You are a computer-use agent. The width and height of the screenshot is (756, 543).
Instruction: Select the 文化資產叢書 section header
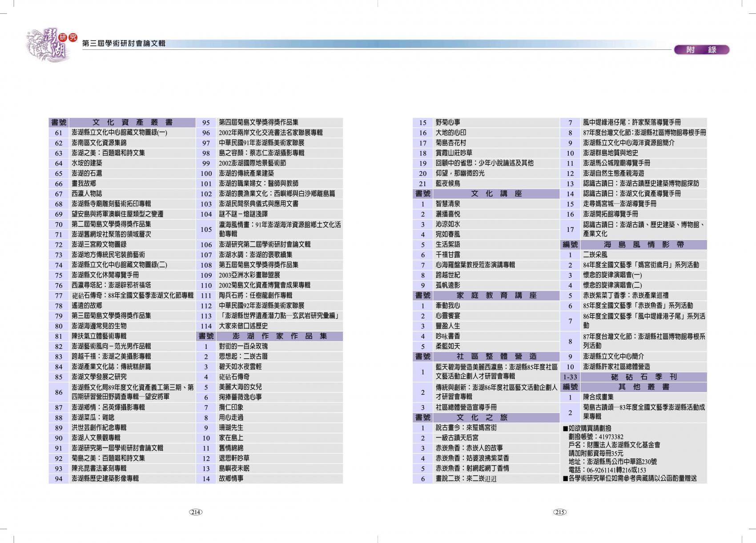pos(133,122)
